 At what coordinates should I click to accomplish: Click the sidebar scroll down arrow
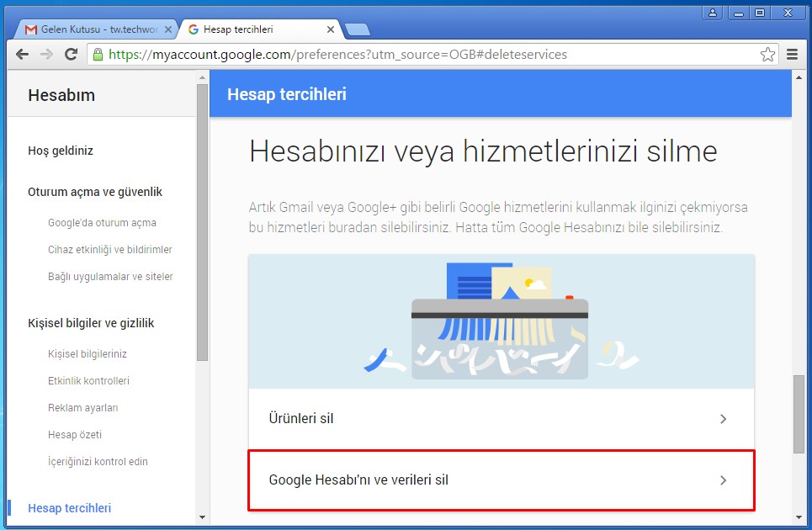point(202,516)
